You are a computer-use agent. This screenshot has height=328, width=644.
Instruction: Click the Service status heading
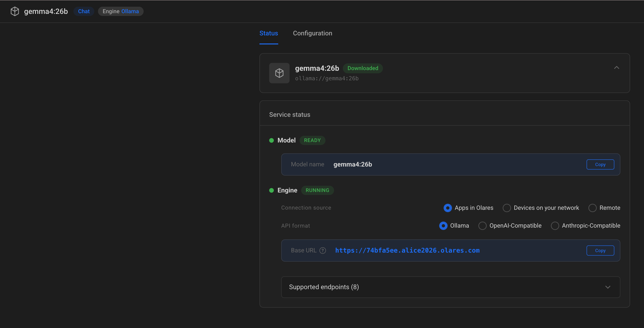click(x=290, y=114)
